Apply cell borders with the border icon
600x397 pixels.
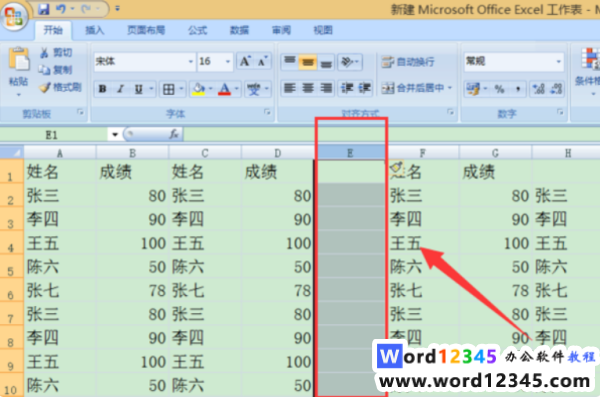tap(169, 89)
